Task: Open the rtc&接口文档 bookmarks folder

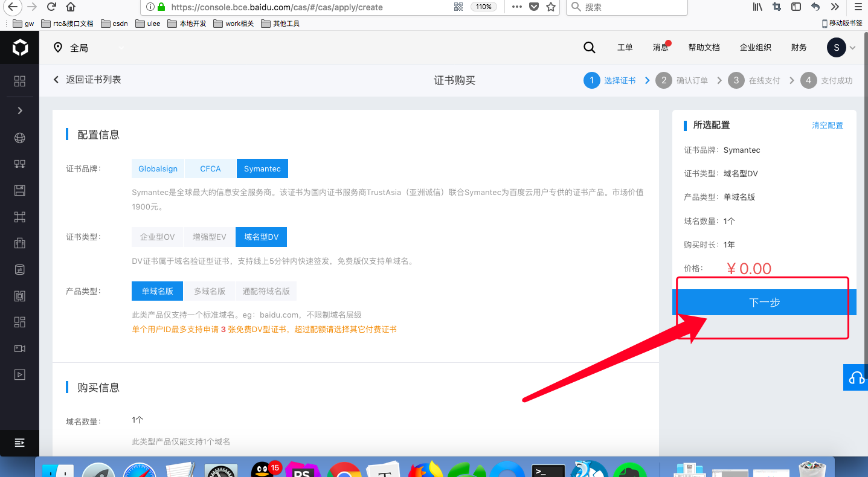Action: coord(68,24)
